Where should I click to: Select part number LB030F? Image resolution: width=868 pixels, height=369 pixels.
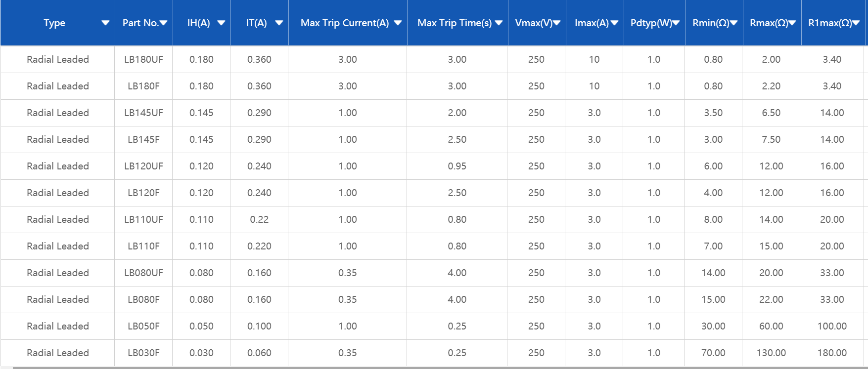[x=143, y=353]
